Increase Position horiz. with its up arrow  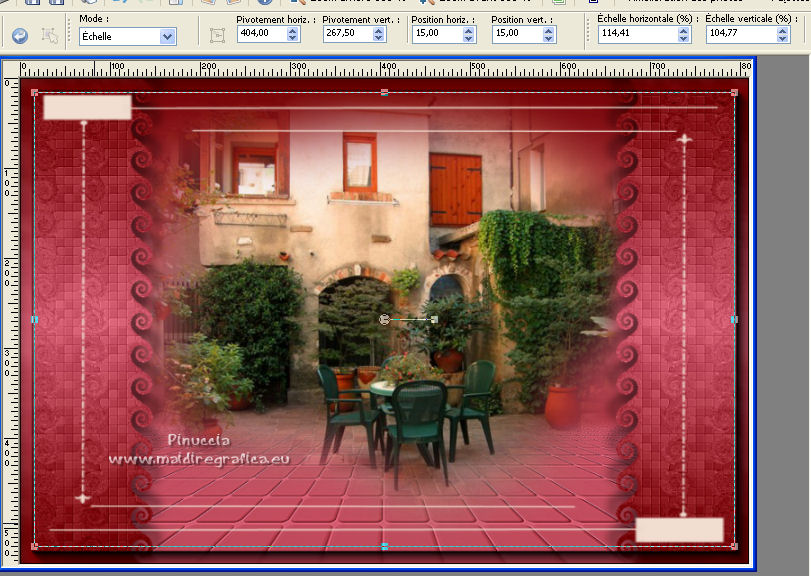tap(469, 30)
